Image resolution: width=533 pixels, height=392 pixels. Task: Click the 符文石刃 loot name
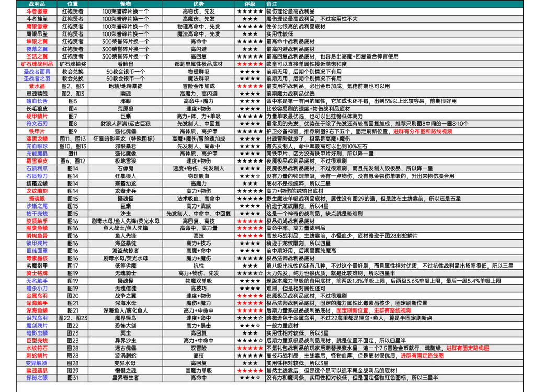click(x=37, y=124)
